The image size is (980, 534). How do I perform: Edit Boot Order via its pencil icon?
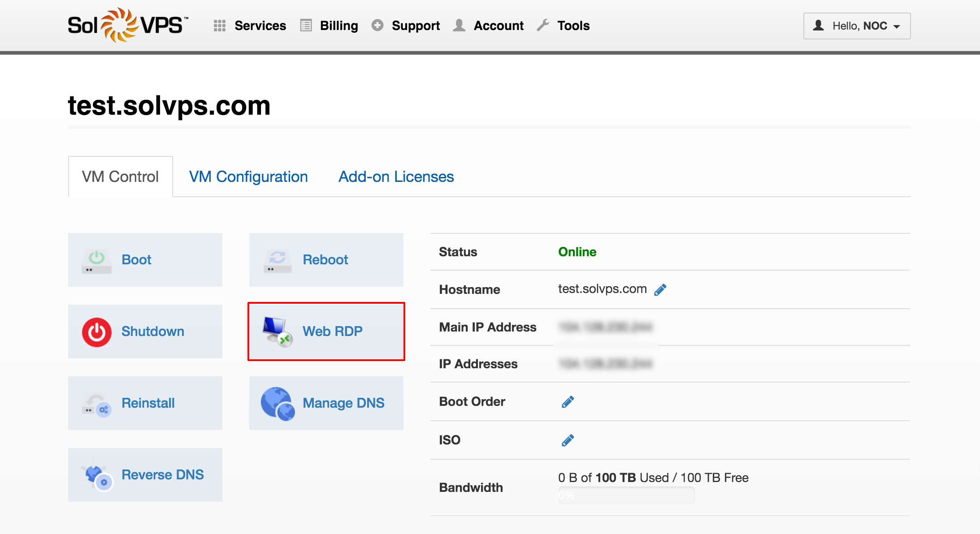567,401
